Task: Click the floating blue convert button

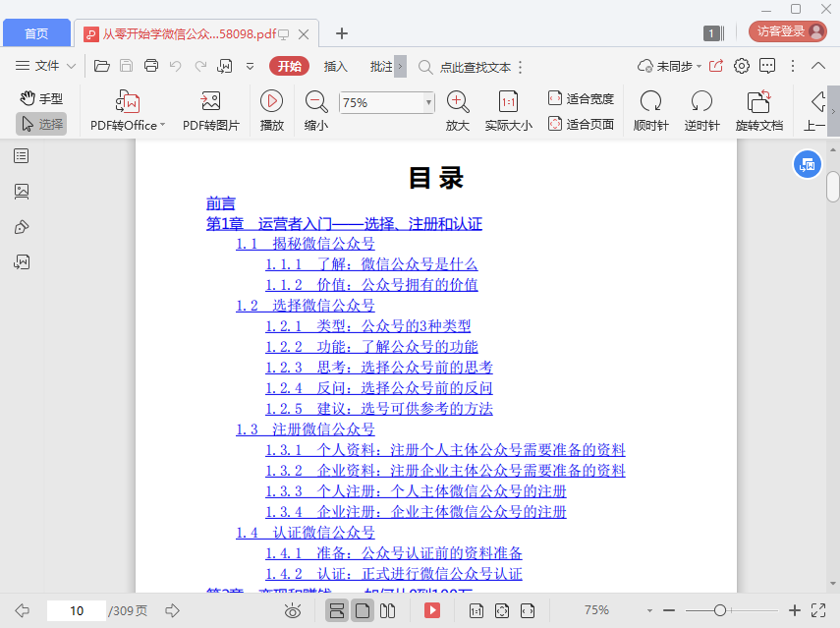Action: pyautogui.click(x=808, y=165)
